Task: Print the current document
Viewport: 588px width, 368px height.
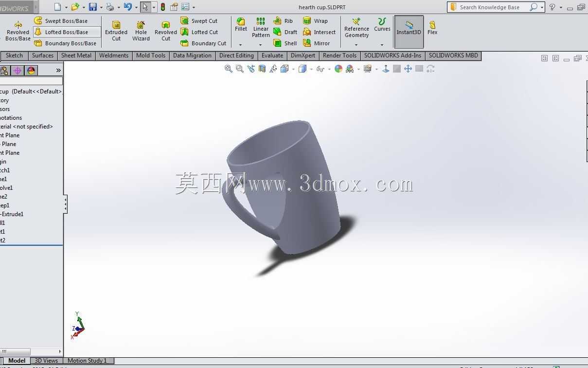Action: click(x=110, y=7)
